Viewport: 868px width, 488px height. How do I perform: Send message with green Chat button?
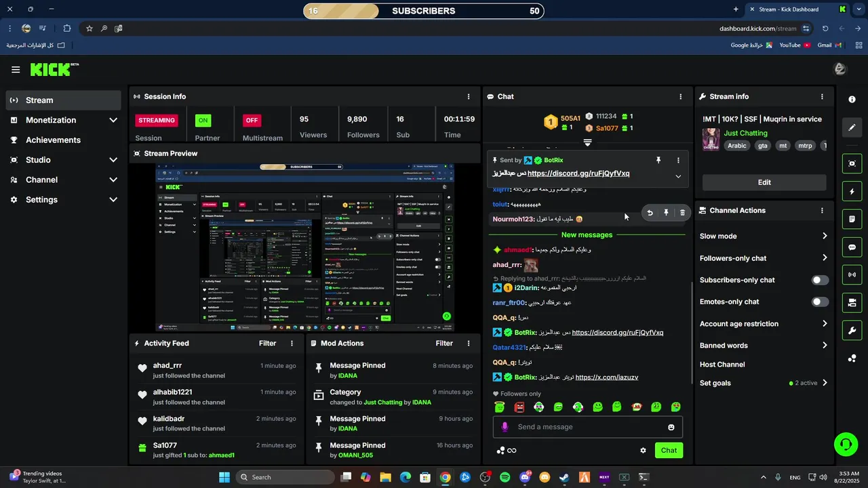coord(669,451)
